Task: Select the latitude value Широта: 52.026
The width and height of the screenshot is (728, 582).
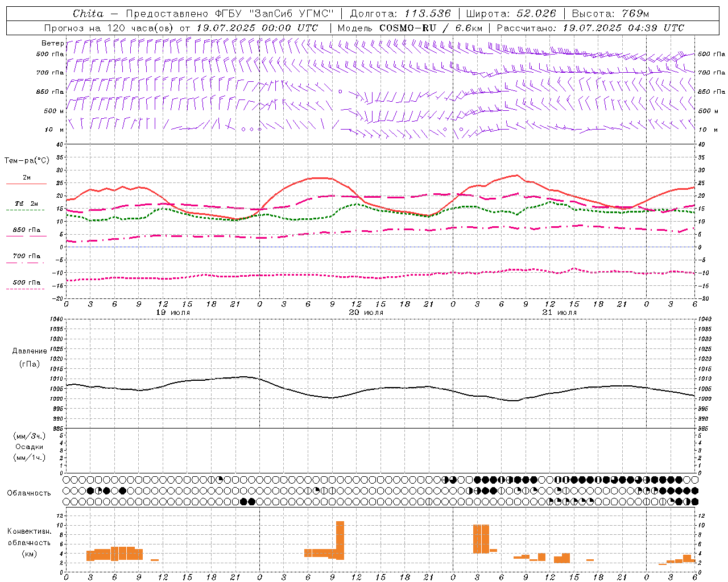Action: (x=511, y=14)
